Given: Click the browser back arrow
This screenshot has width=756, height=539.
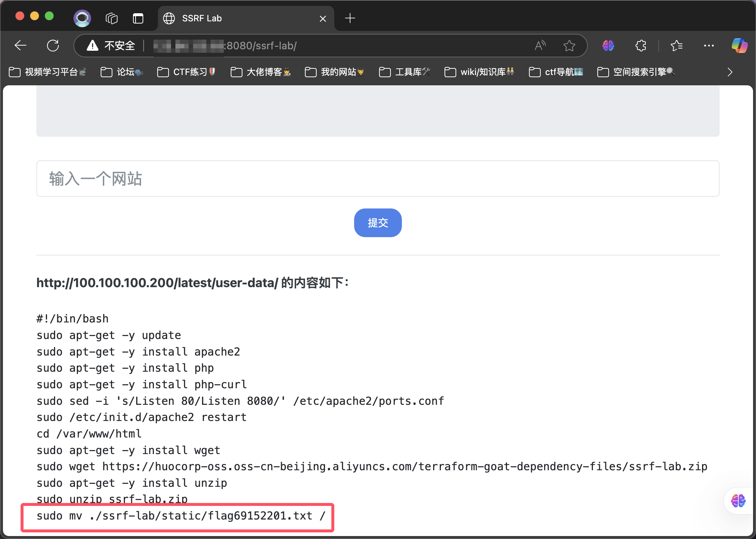Looking at the screenshot, I should tap(21, 46).
